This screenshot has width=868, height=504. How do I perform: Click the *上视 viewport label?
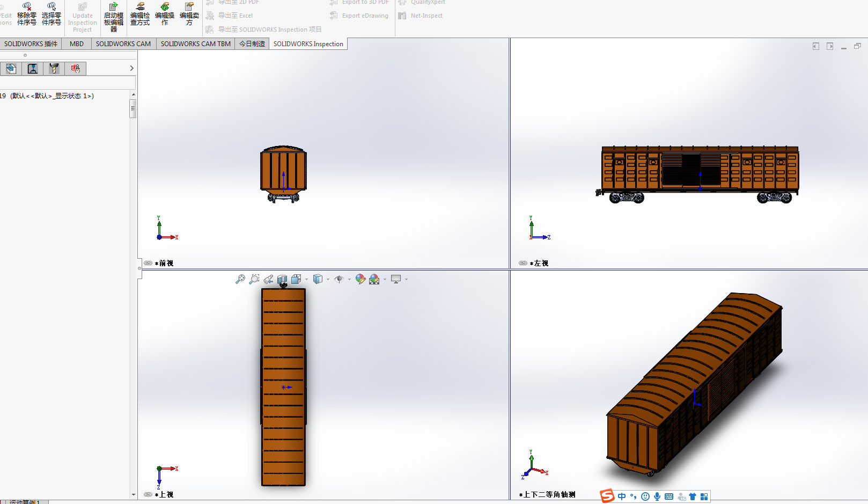click(x=164, y=494)
